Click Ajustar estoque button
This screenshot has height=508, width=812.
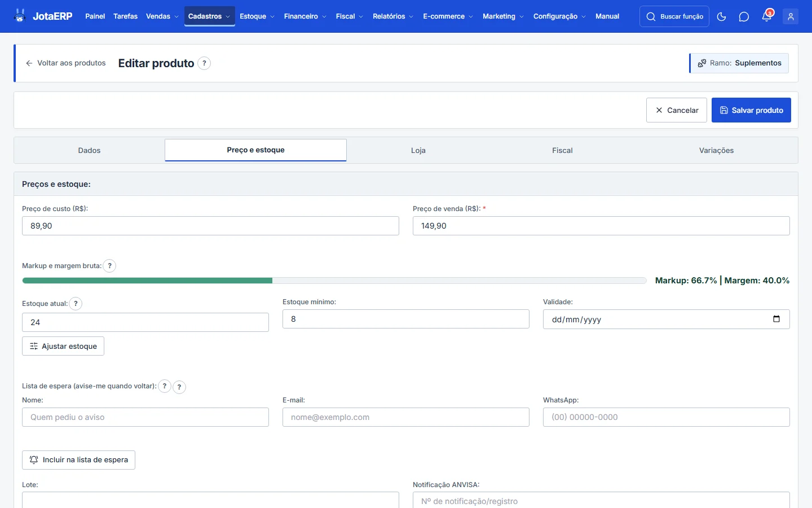(x=63, y=346)
